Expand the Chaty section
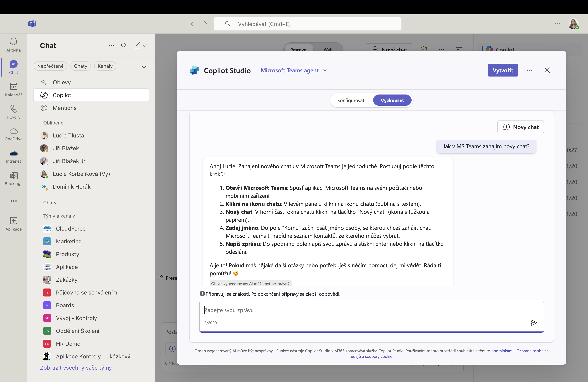 (50, 203)
